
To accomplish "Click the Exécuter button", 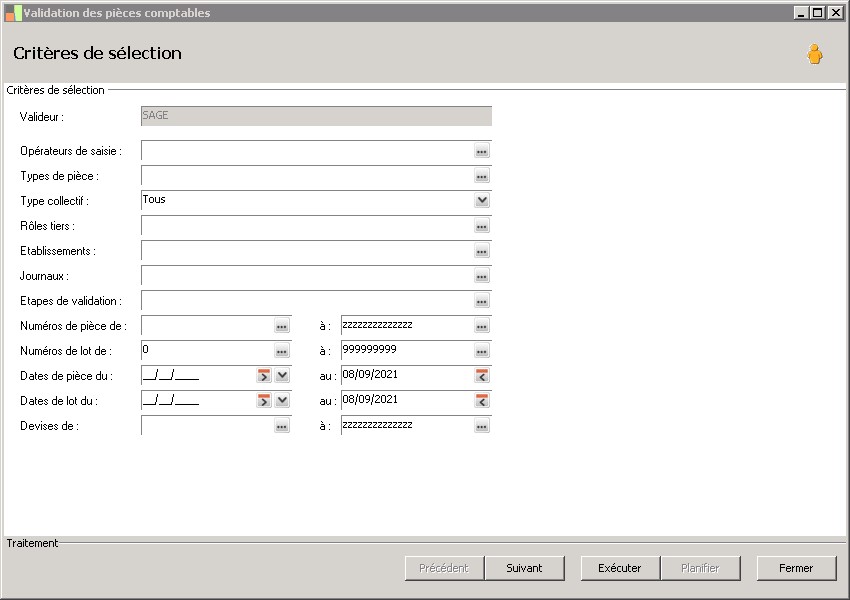I will tap(620, 568).
